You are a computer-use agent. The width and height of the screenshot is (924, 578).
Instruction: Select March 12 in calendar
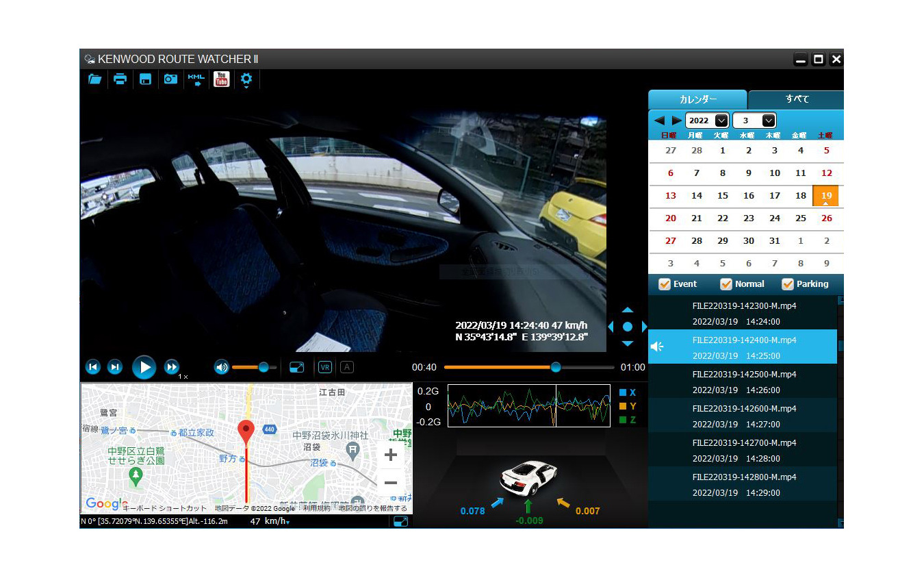click(x=827, y=173)
